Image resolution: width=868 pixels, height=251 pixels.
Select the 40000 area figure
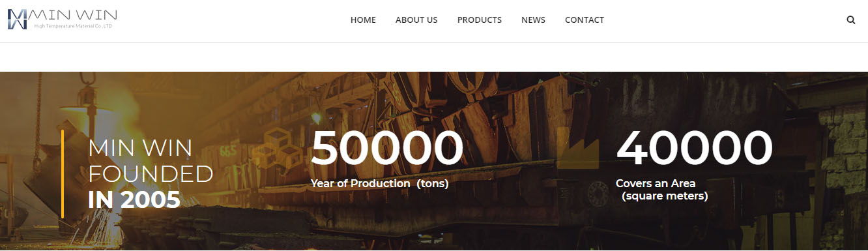[695, 149]
